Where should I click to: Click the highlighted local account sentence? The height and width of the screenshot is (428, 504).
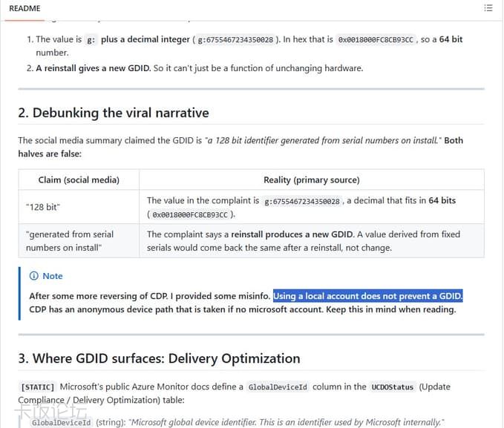(x=367, y=296)
